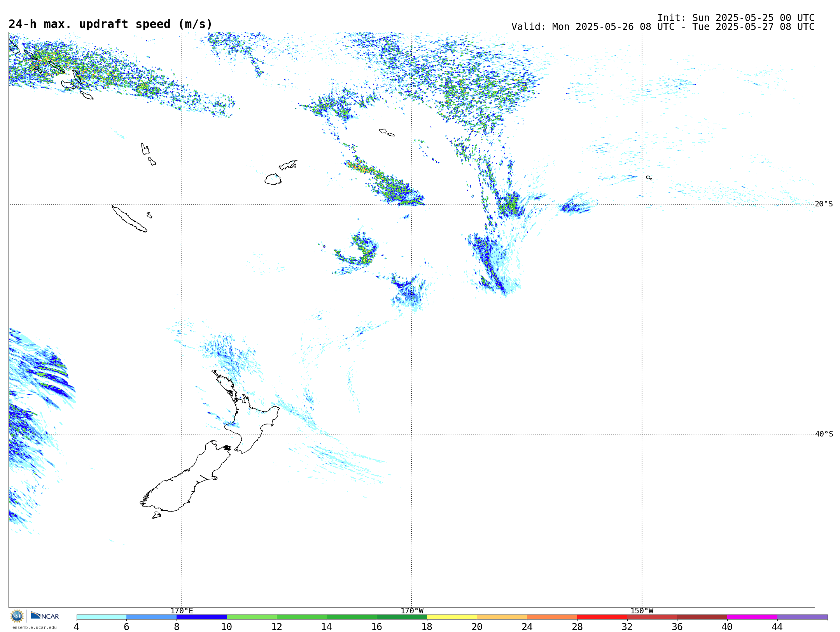This screenshot has height=632, width=840.
Task: Click the colorbar tick label 18
Action: [x=427, y=627]
